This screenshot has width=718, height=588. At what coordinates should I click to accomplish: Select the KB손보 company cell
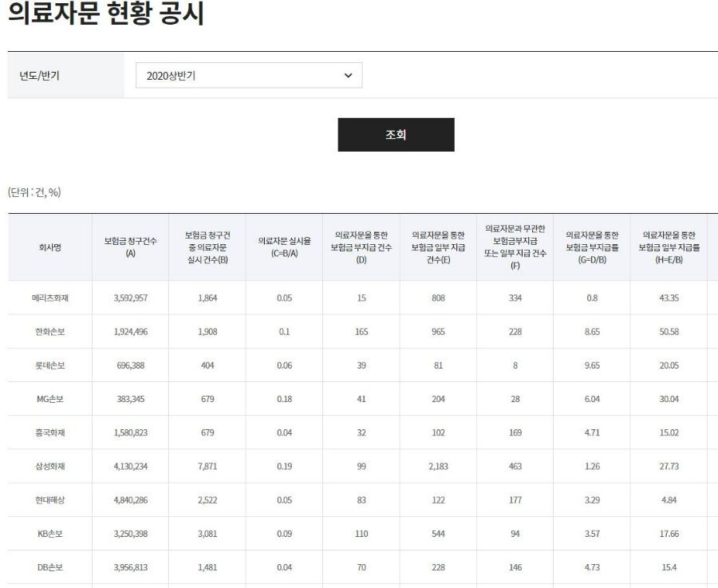(50, 534)
